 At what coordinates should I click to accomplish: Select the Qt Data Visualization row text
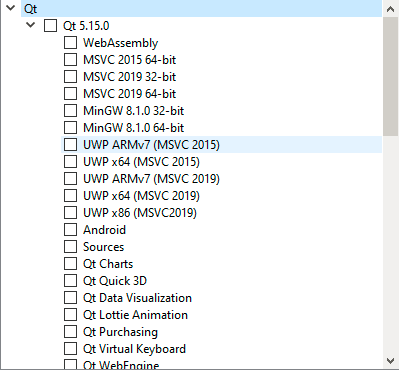pyautogui.click(x=137, y=298)
